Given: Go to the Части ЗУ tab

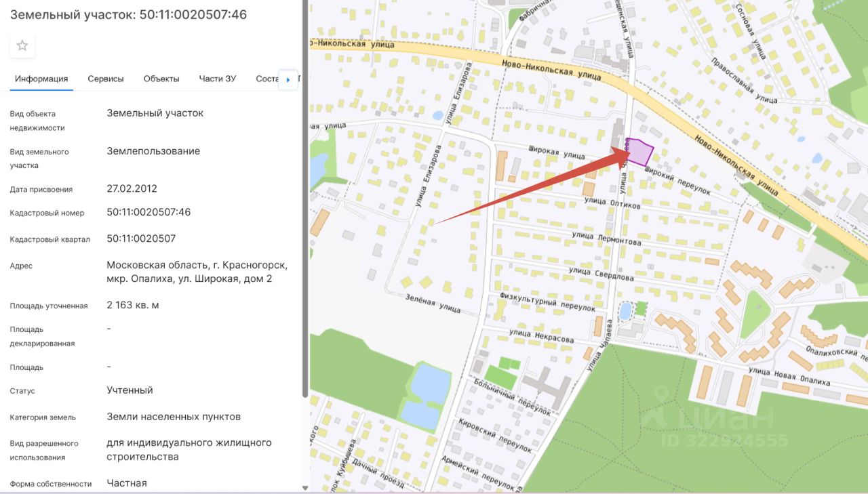Looking at the screenshot, I should coord(218,79).
